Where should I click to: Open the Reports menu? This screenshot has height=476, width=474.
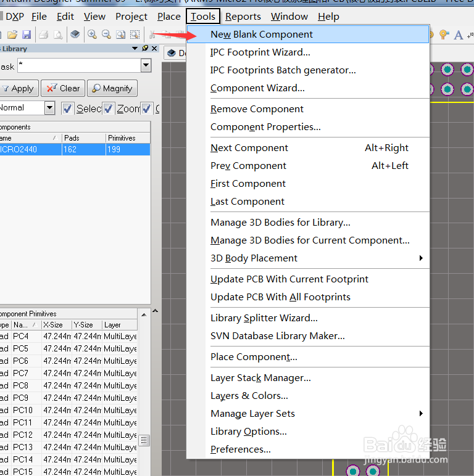243,17
